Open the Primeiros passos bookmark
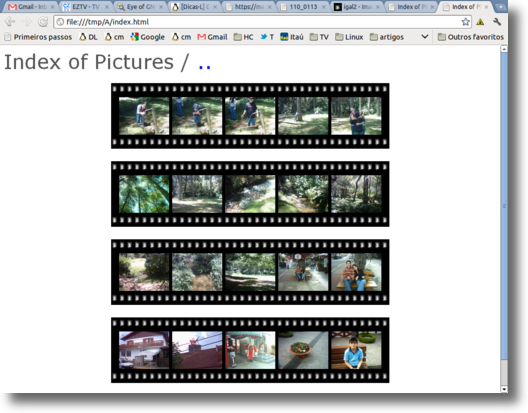 click(38, 37)
